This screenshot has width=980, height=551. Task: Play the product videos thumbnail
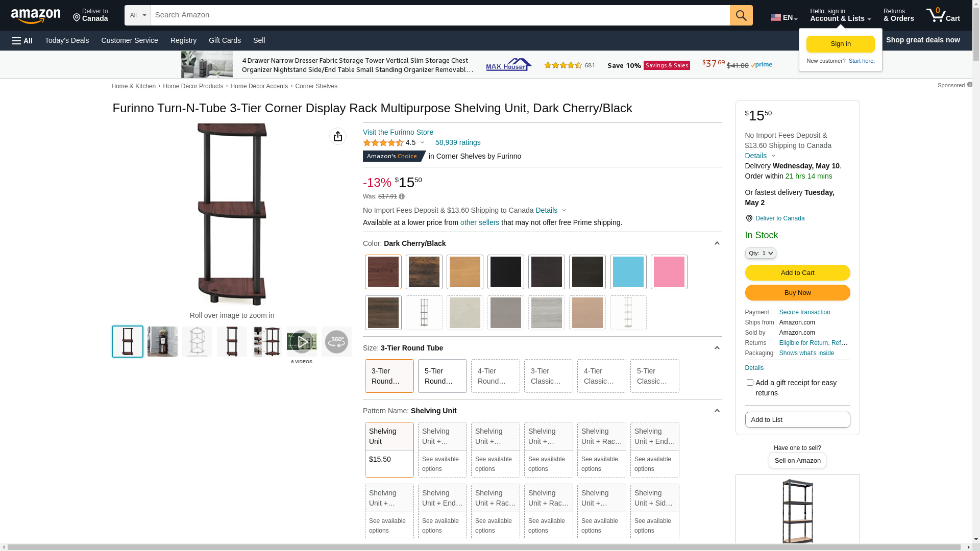coord(302,342)
